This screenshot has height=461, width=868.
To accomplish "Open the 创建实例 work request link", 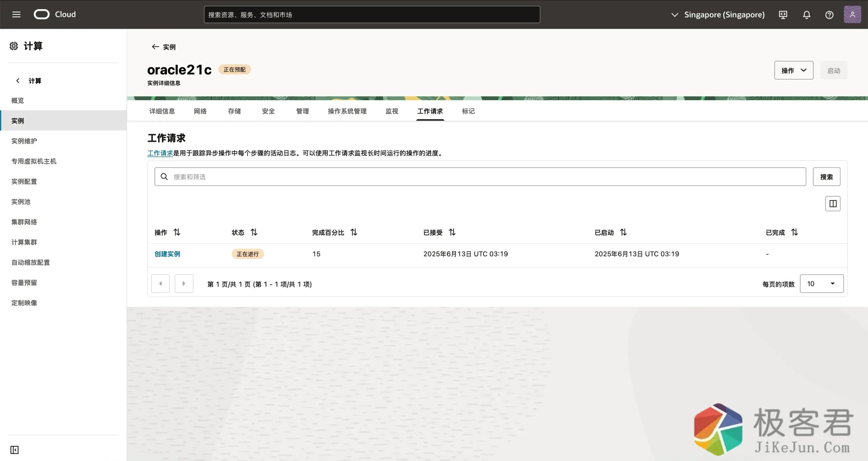I will [x=167, y=254].
